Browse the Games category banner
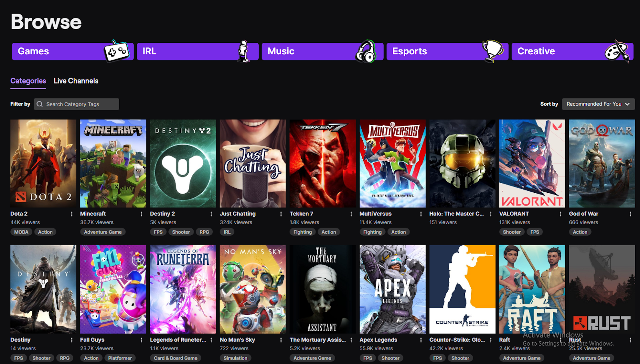640x364 pixels. tap(73, 51)
